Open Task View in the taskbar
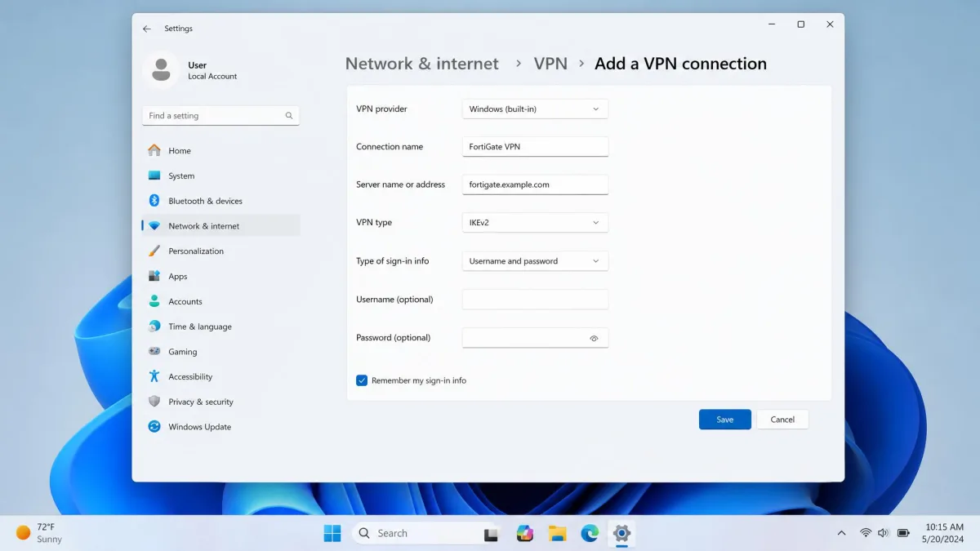Screen dimensions: 980x551 pos(491,535)
